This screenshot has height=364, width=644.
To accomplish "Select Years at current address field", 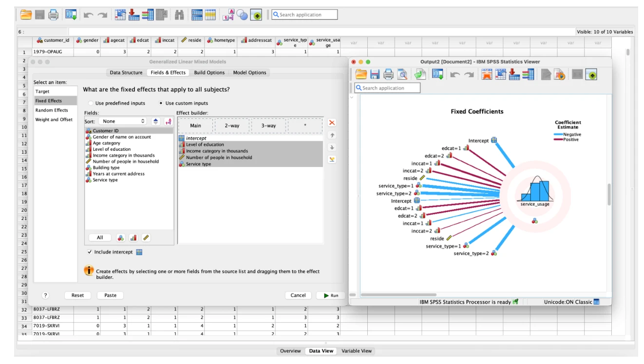I will pyautogui.click(x=129, y=174).
